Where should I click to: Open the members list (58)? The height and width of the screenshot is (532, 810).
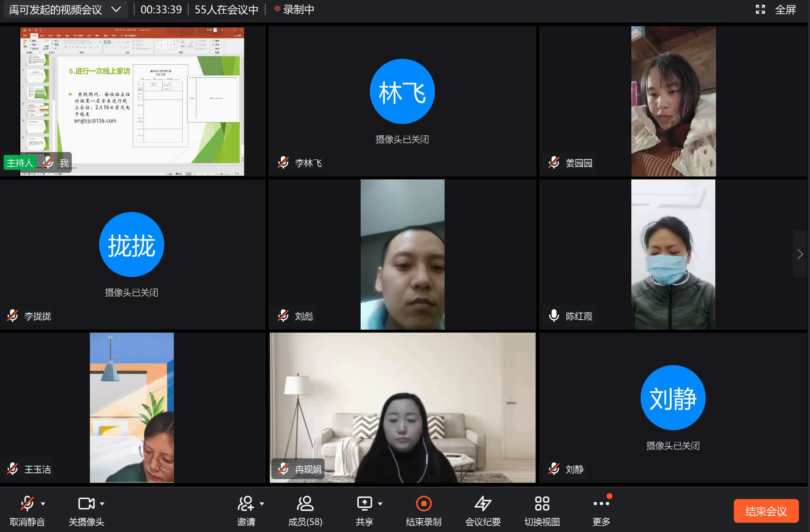305,504
